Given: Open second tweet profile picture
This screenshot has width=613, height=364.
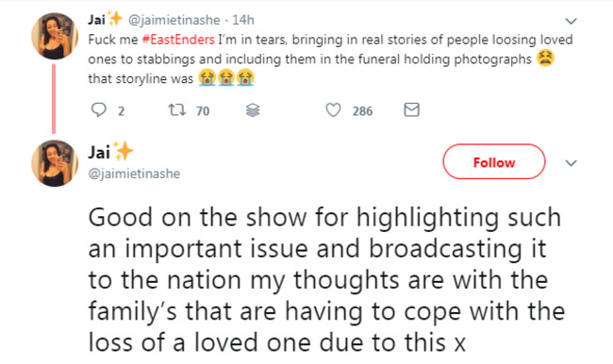Looking at the screenshot, I should tap(55, 163).
